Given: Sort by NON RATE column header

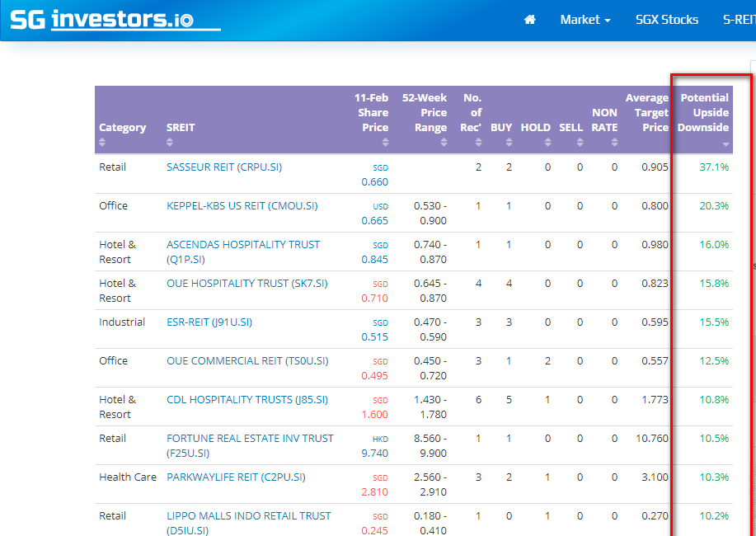Looking at the screenshot, I should click(x=604, y=120).
